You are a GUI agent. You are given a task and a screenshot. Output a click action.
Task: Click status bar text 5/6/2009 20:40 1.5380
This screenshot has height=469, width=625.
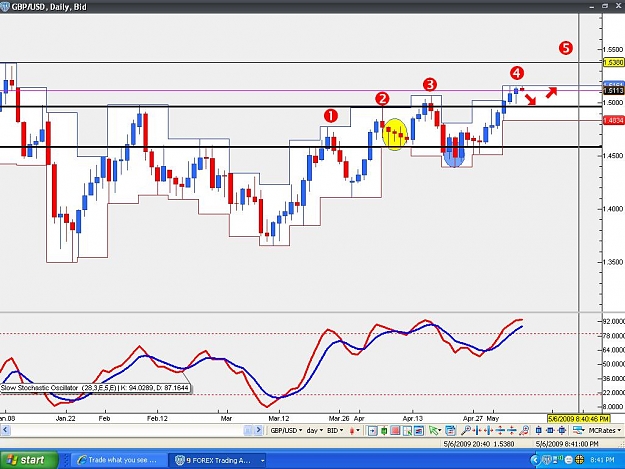pyautogui.click(x=479, y=443)
